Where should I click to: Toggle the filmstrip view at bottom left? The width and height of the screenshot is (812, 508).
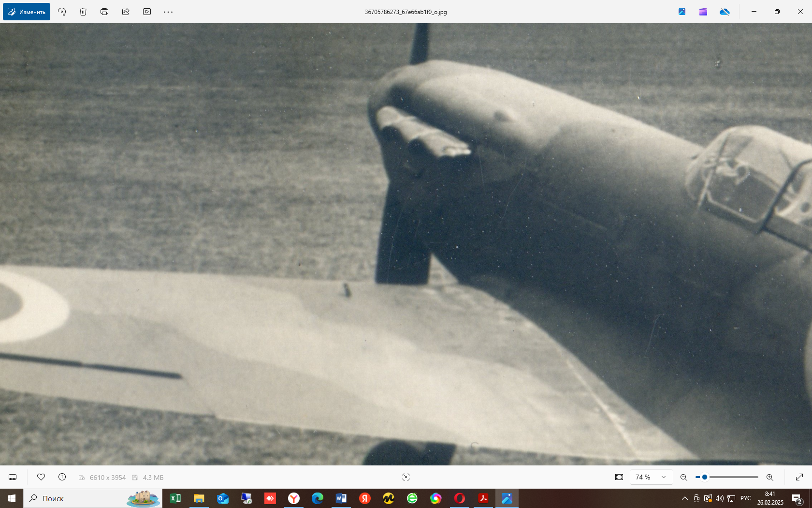click(x=13, y=477)
